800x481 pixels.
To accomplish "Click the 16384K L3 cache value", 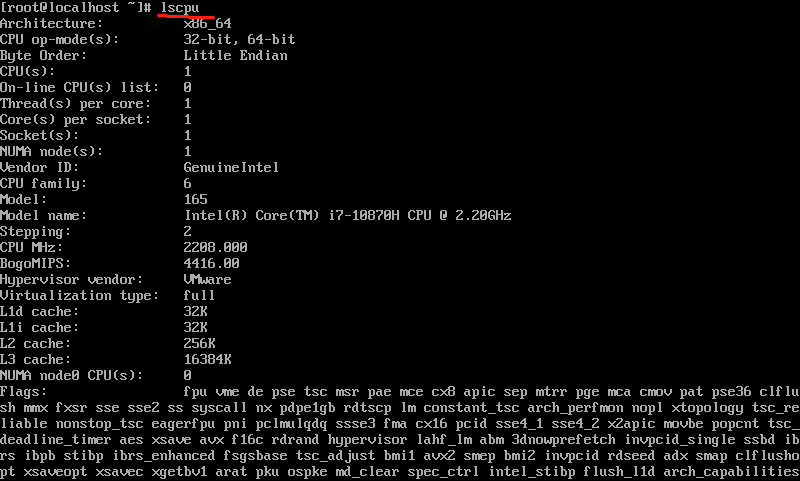I will click(207, 360).
